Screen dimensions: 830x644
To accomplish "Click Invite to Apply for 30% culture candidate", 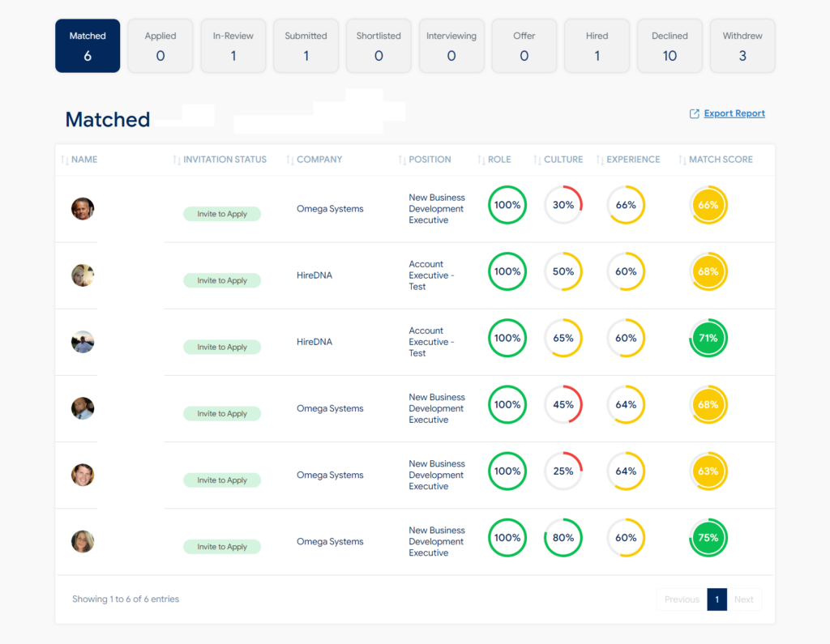I will click(222, 214).
